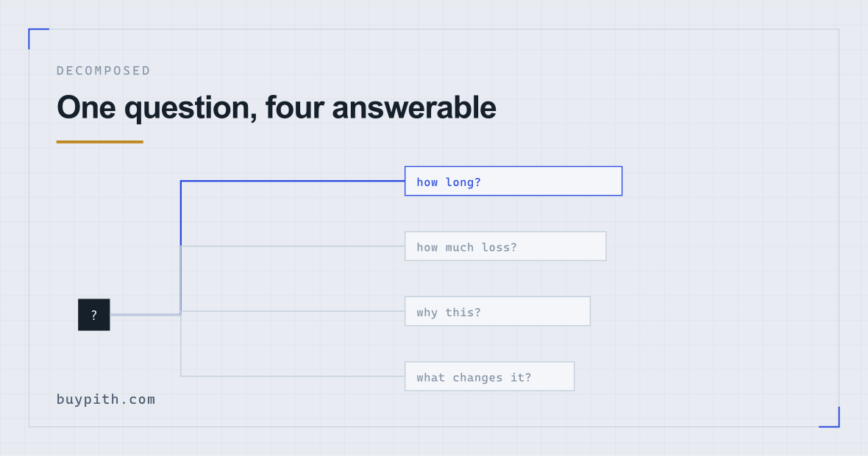Click the word "answerable" in the headline
Image resolution: width=868 pixels, height=456 pixels.
[x=414, y=107]
